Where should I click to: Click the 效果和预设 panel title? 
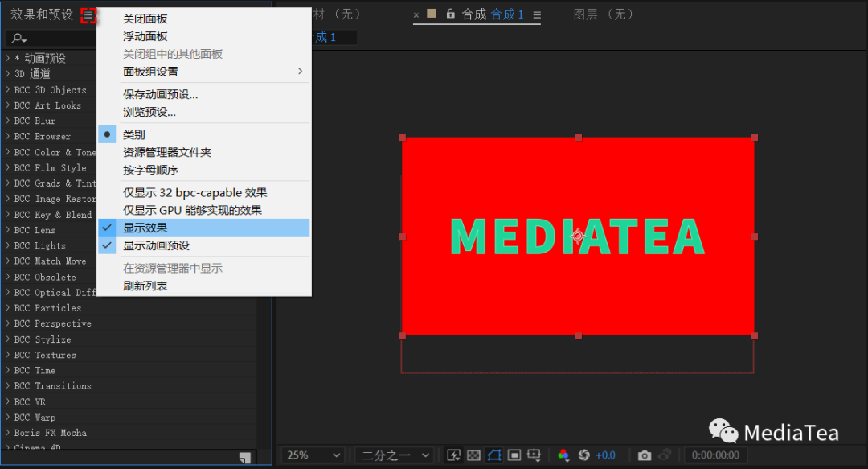tap(42, 14)
